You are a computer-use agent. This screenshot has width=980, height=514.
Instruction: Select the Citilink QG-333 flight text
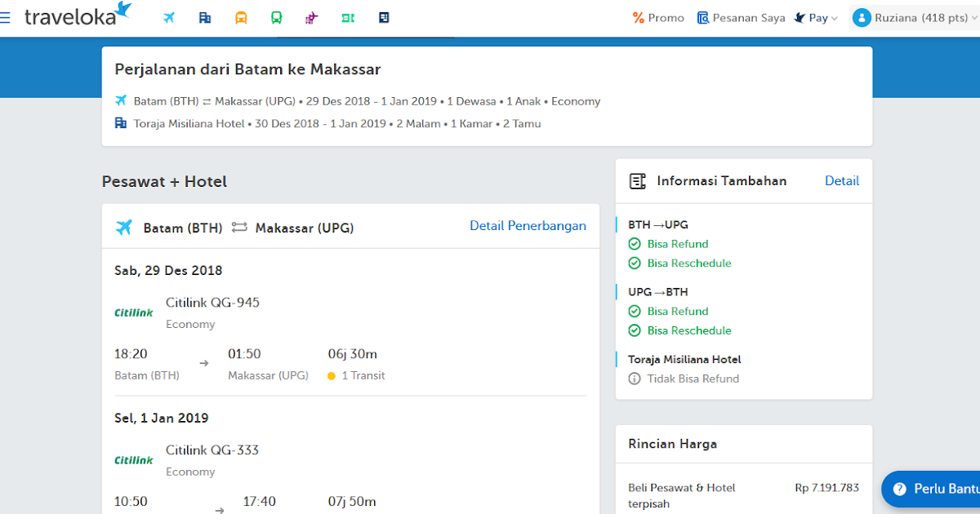212,450
